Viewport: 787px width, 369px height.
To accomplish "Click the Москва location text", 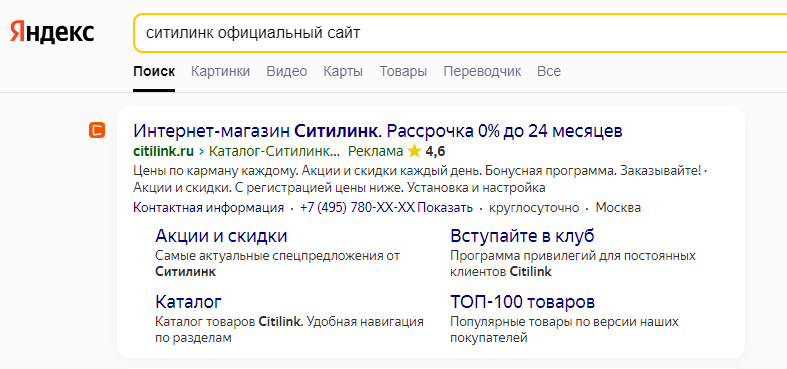I will coord(618,207).
